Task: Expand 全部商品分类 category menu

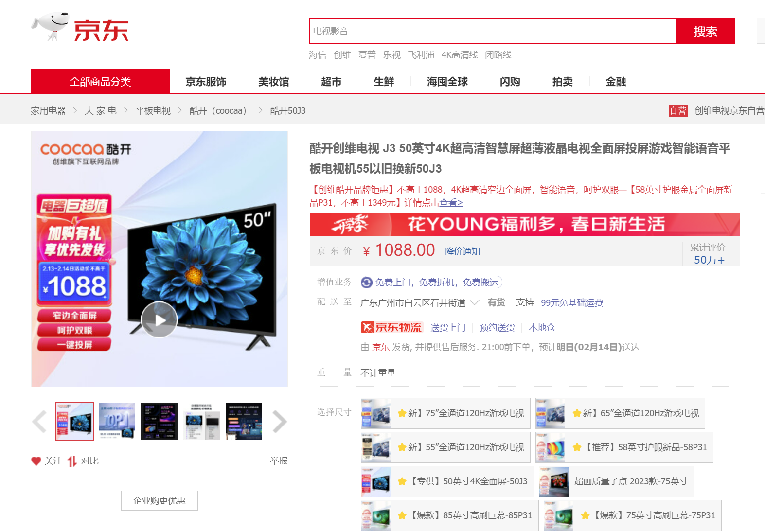Action: 100,81
